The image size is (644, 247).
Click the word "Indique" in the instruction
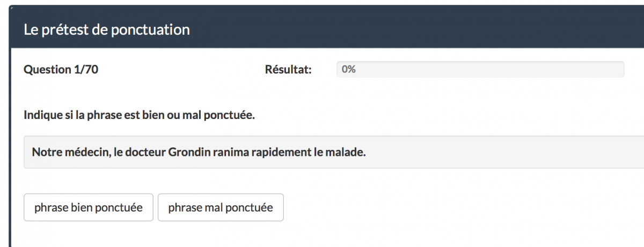pyautogui.click(x=40, y=115)
